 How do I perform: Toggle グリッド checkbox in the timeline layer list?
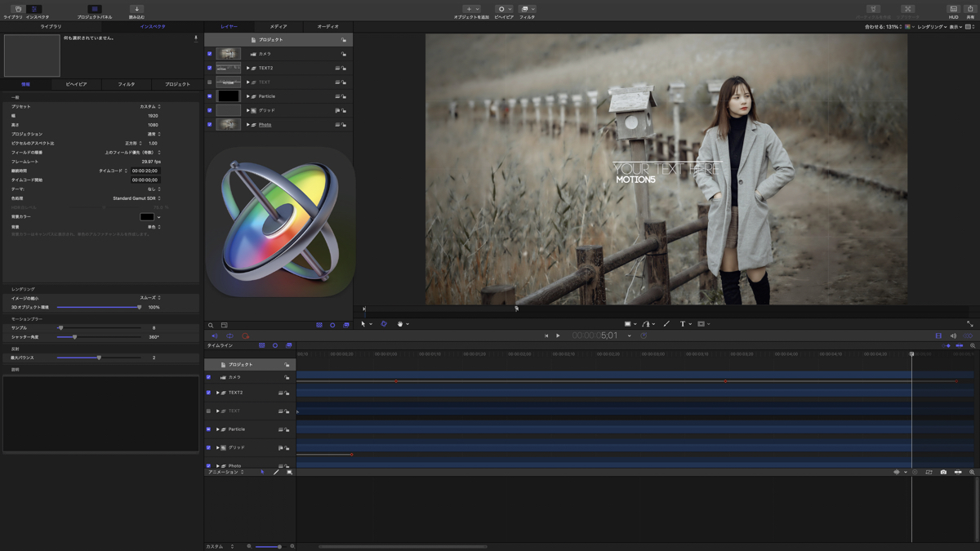pos(208,447)
